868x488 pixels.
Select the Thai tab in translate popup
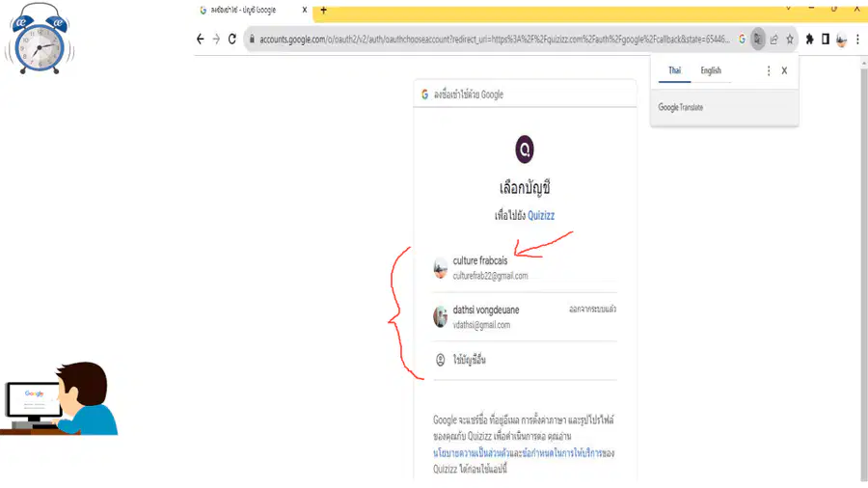click(x=674, y=70)
